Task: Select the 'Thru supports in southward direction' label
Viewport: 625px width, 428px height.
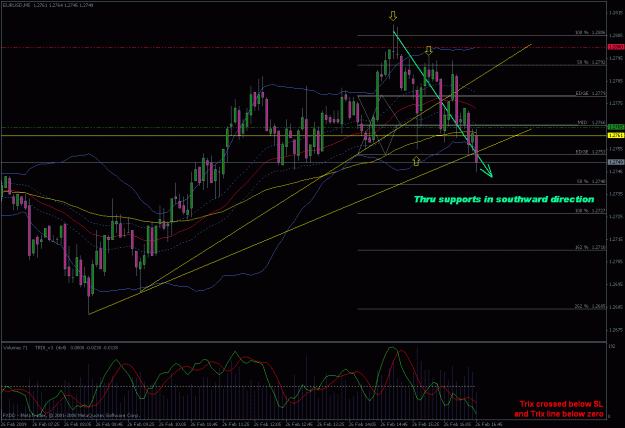Action: pos(504,199)
